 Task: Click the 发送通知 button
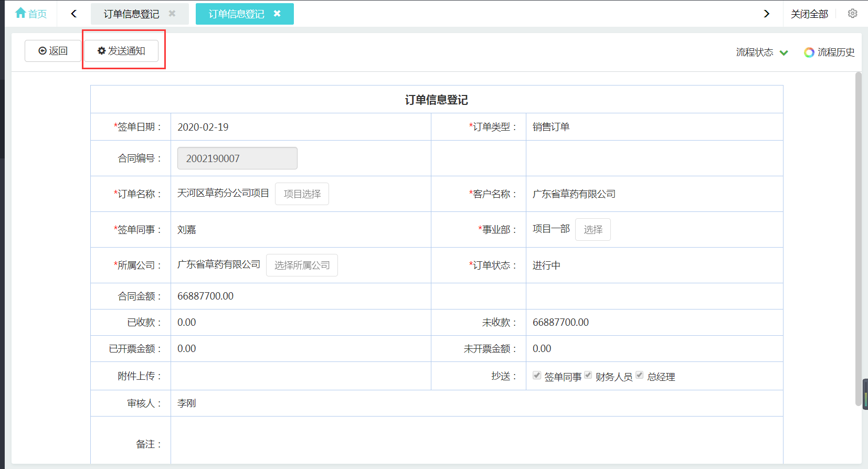pos(121,51)
